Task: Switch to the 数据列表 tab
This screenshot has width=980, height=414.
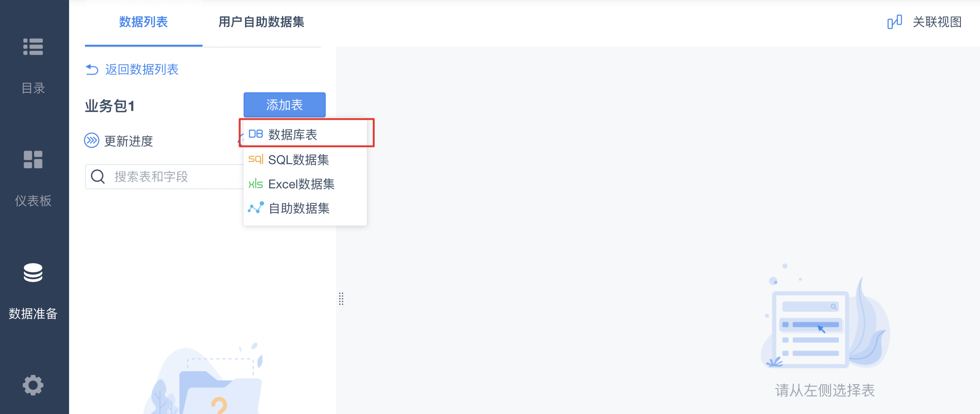Action: pyautogui.click(x=143, y=22)
